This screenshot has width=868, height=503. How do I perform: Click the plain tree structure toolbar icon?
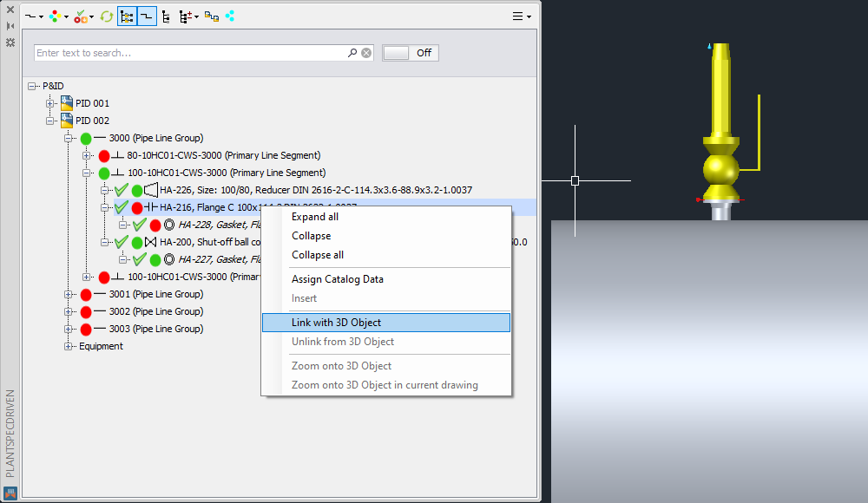(x=166, y=17)
